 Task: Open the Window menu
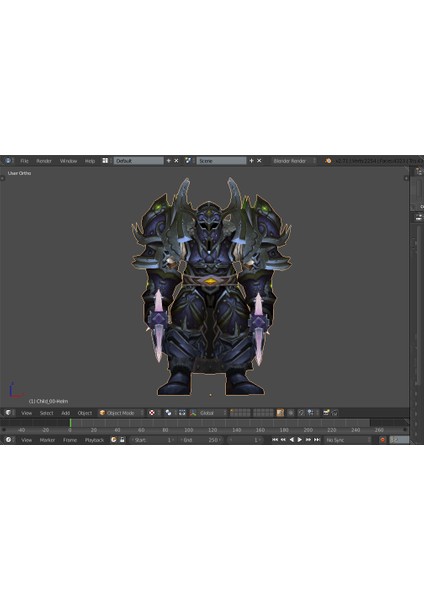pyautogui.click(x=68, y=161)
